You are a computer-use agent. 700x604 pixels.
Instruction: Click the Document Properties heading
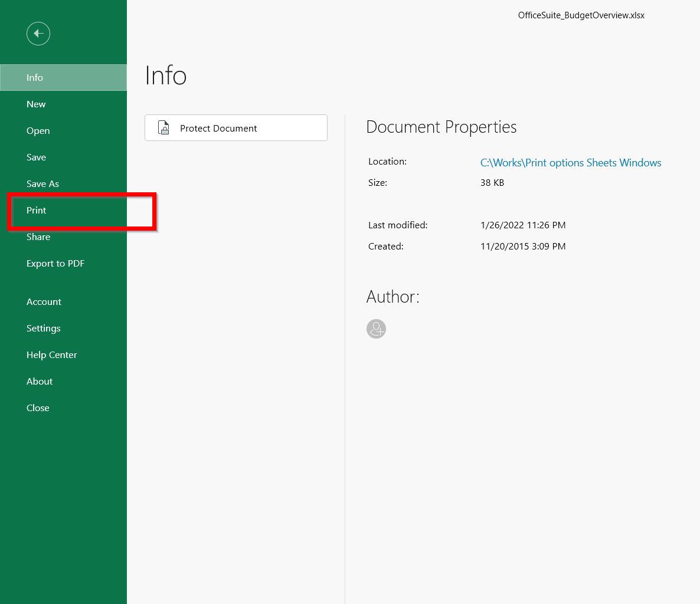(441, 127)
